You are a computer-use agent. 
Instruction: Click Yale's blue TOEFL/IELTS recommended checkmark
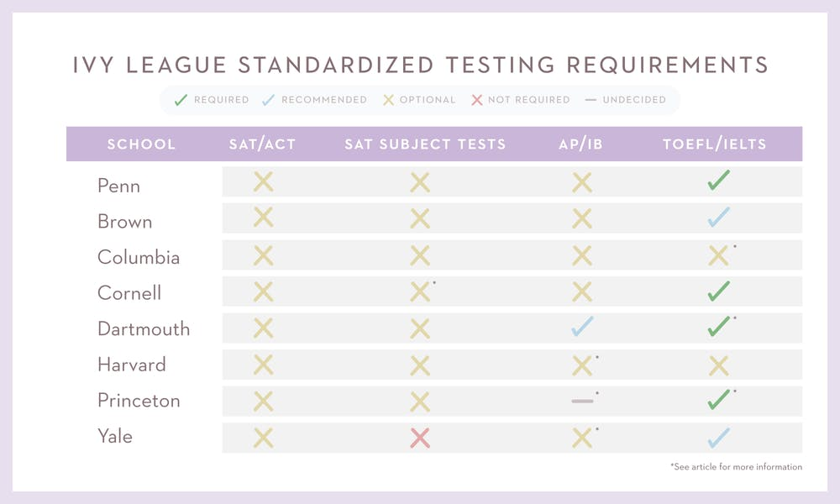(718, 437)
